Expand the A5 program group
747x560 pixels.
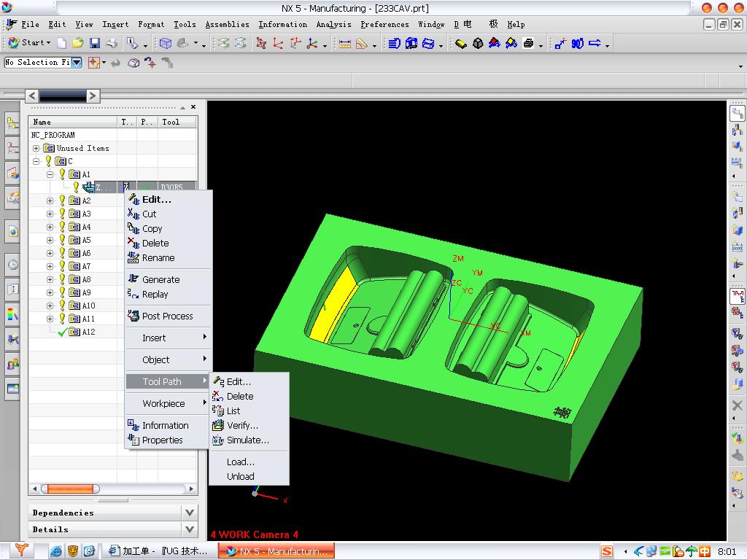point(50,241)
